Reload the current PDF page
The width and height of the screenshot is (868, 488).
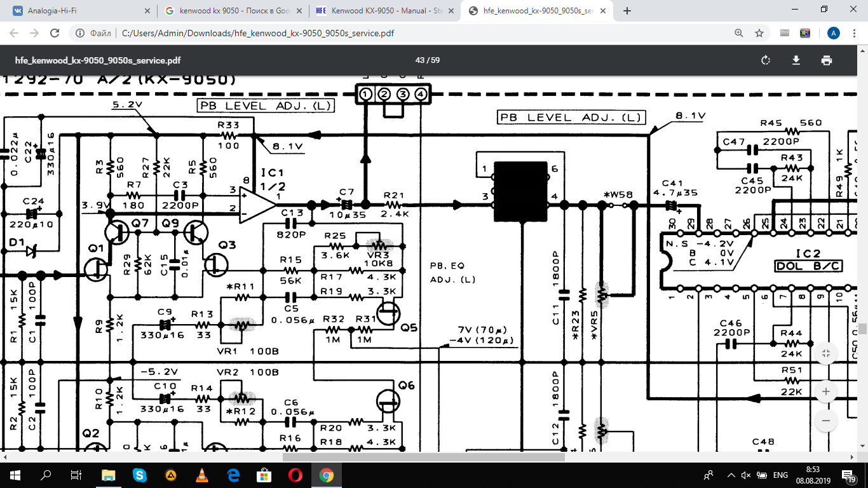55,33
